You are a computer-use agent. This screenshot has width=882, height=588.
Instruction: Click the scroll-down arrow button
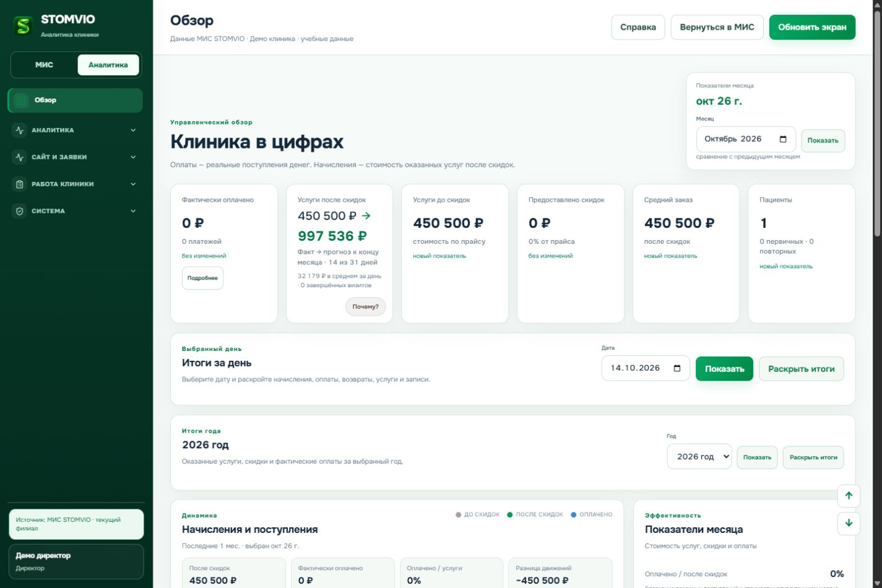(x=849, y=523)
